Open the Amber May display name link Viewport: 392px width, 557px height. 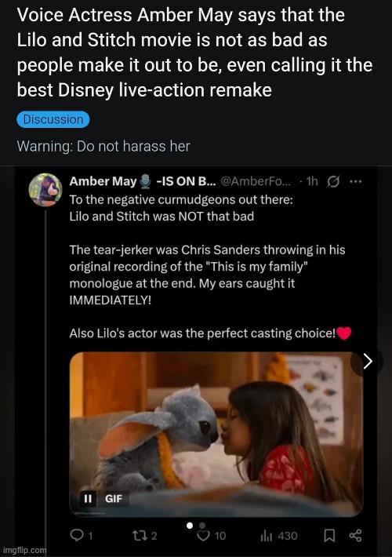point(103,181)
